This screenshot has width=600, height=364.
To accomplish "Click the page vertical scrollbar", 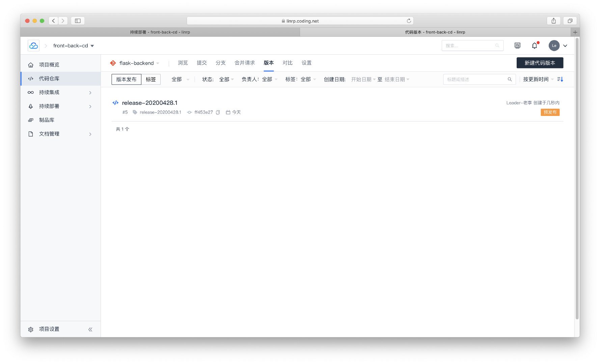I will click(x=577, y=179).
